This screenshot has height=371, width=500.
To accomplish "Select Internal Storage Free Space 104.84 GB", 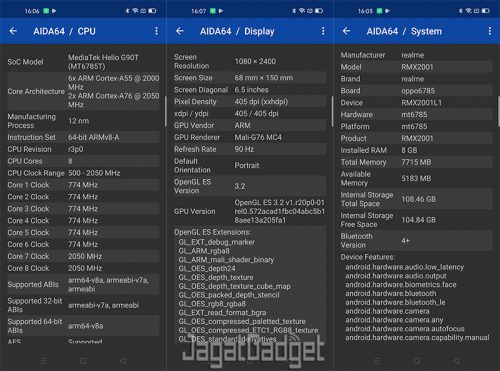I will click(418, 220).
